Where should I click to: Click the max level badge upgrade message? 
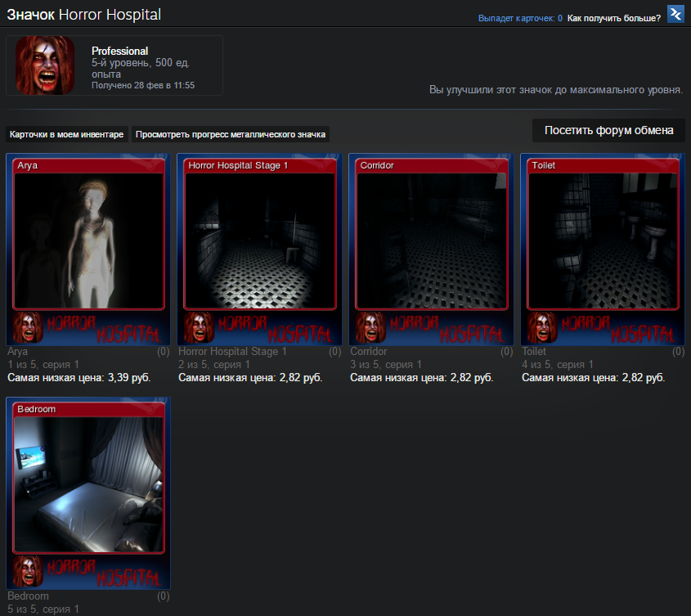pos(556,90)
